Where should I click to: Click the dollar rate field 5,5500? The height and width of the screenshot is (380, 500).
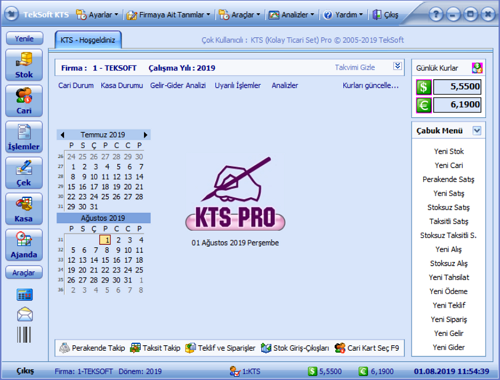457,87
